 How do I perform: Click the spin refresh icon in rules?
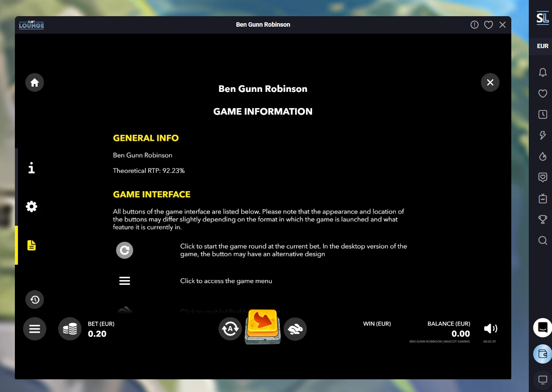125,250
